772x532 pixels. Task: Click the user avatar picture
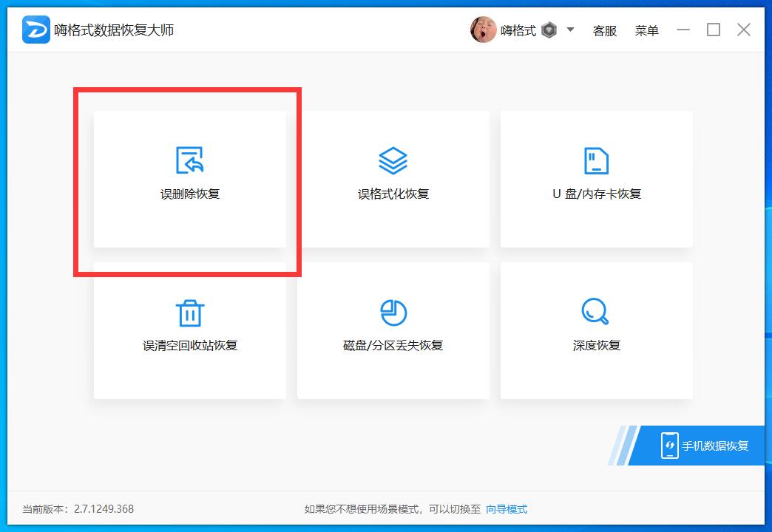coord(483,30)
